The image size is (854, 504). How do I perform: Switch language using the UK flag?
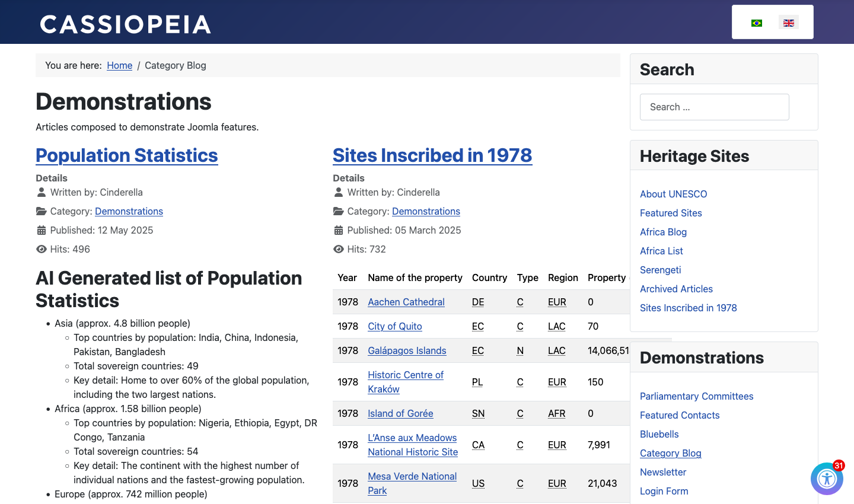tap(789, 23)
